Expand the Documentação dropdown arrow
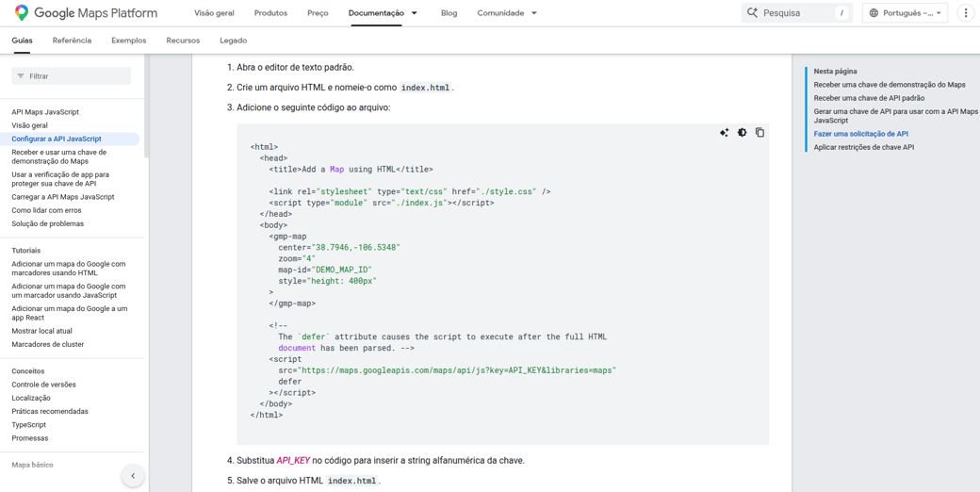Image resolution: width=980 pixels, height=492 pixels. [x=415, y=12]
